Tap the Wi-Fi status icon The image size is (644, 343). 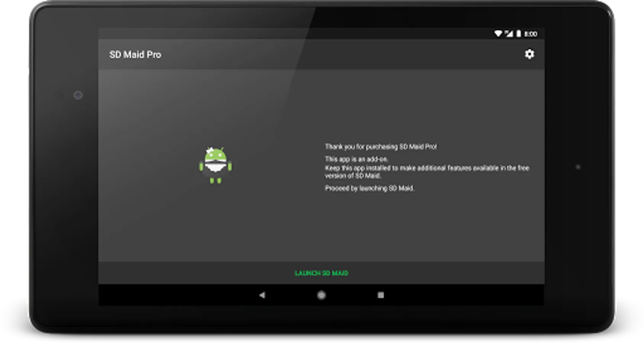(498, 34)
